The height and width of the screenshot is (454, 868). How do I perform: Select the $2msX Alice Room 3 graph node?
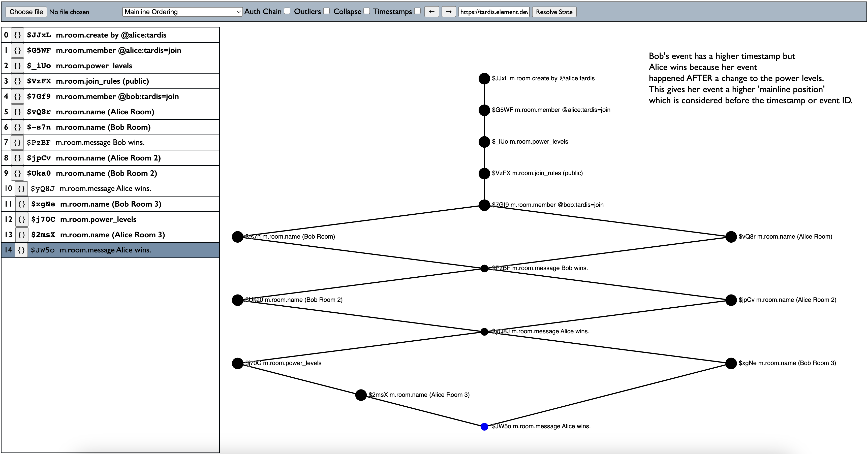361,395
